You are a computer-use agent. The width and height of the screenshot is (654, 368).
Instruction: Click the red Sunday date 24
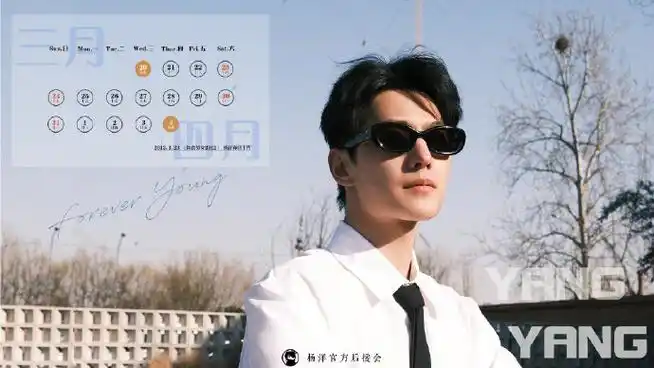pos(56,98)
